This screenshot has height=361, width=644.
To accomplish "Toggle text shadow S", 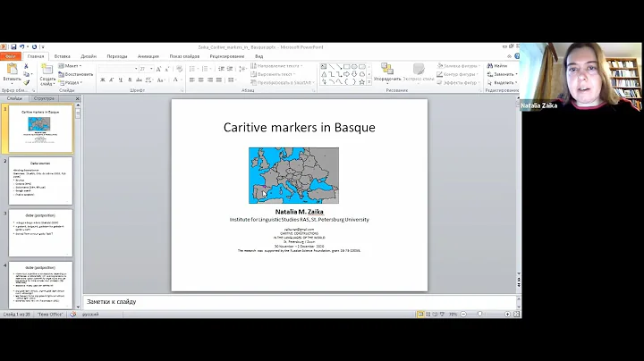I will (x=130, y=80).
